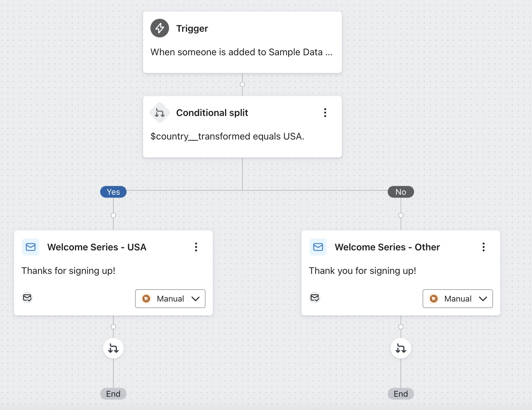
Task: Open Welcome Series - Other options menu
Action: click(484, 247)
